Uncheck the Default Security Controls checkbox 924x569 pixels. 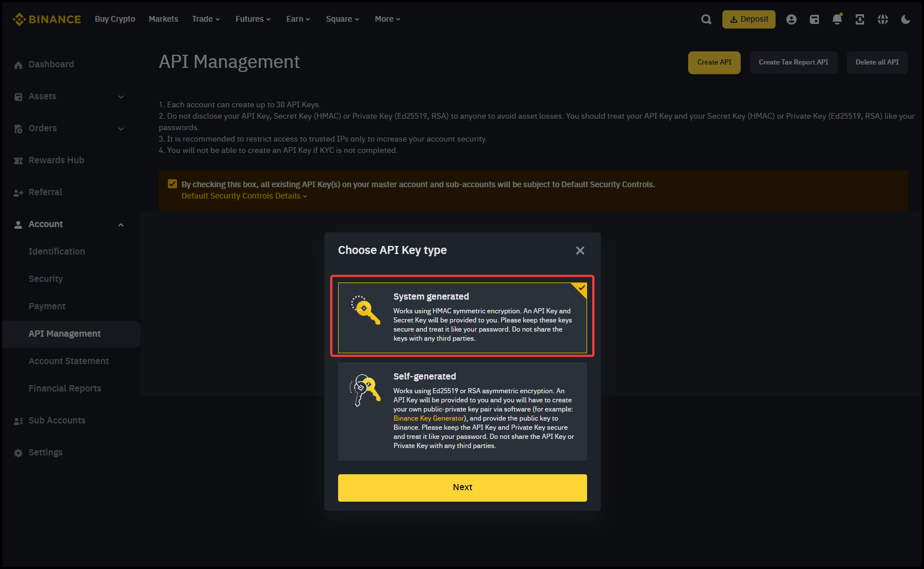point(172,184)
